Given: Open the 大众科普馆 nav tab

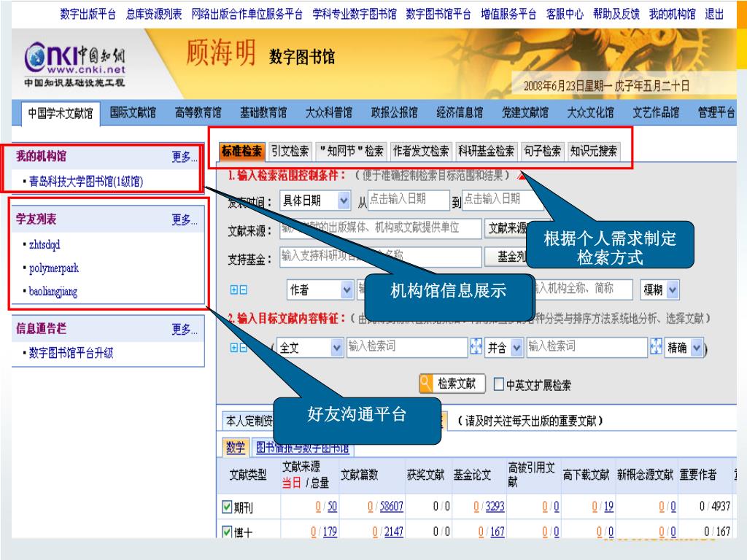Looking at the screenshot, I should point(329,112).
